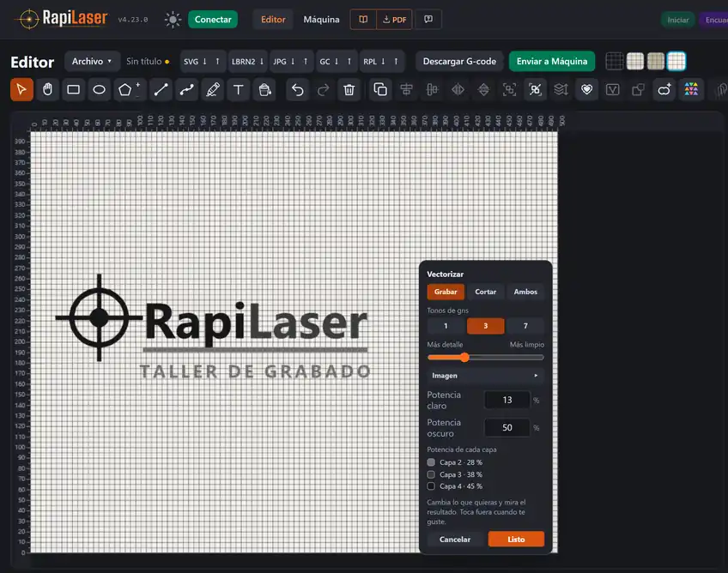This screenshot has width=728, height=573.
Task: Open the colorful triangles pattern icon
Action: pos(691,89)
